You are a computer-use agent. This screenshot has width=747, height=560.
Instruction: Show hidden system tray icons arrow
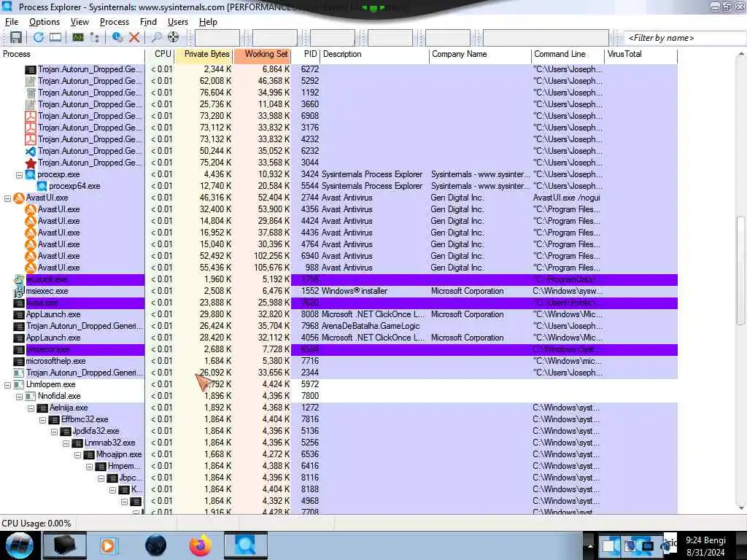coord(589,546)
